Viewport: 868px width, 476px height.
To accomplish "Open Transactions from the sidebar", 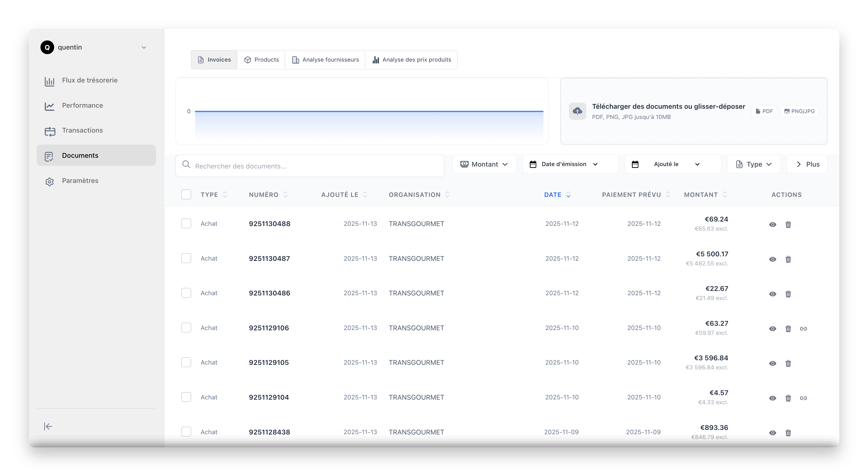I will coord(82,130).
